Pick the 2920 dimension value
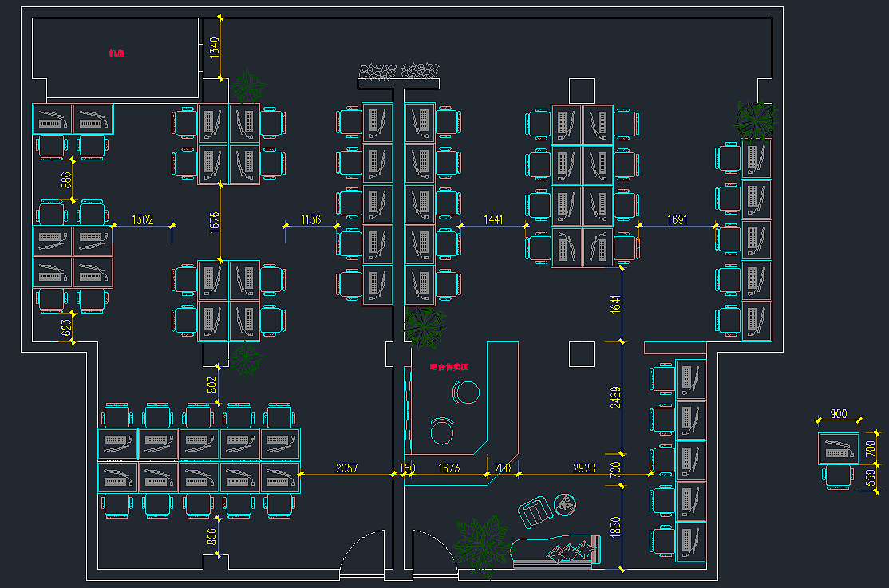The width and height of the screenshot is (889, 588). click(584, 468)
